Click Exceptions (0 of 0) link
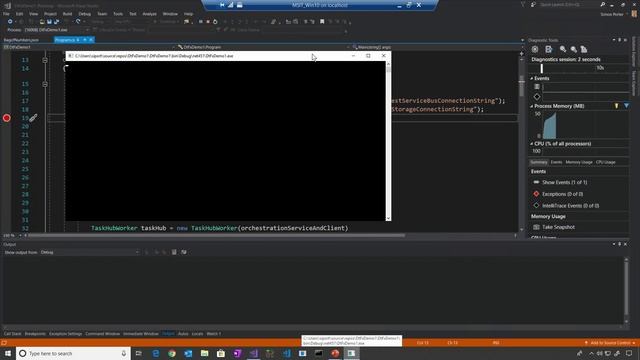Image resolution: width=640 pixels, height=360 pixels. 562,194
